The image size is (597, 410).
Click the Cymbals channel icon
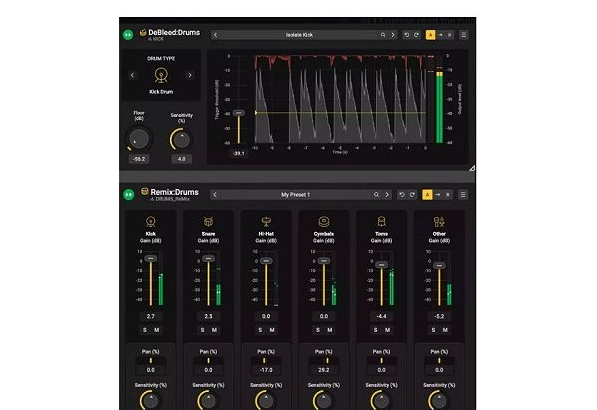pos(324,222)
